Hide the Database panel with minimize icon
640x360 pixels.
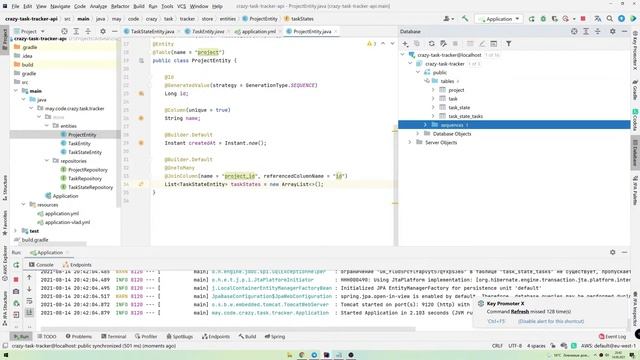pos(624,31)
